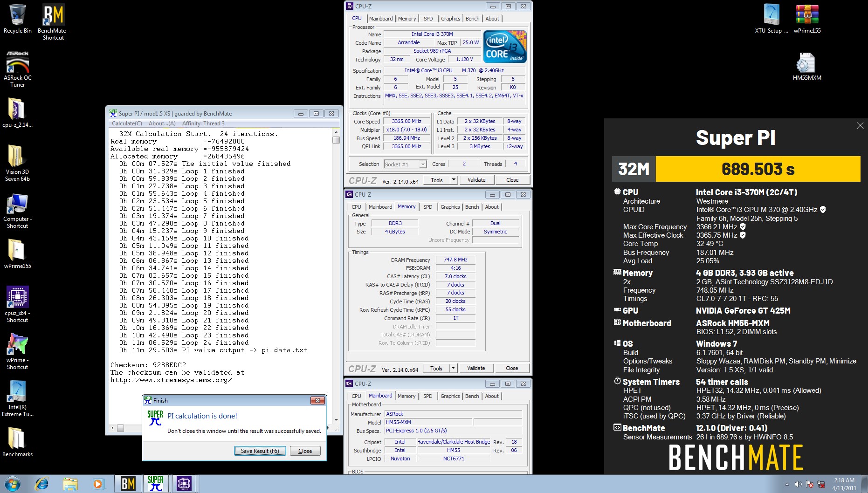Viewport: 868px width, 493px height.
Task: Click the 689.503 s result in BenchMate
Action: click(x=758, y=169)
